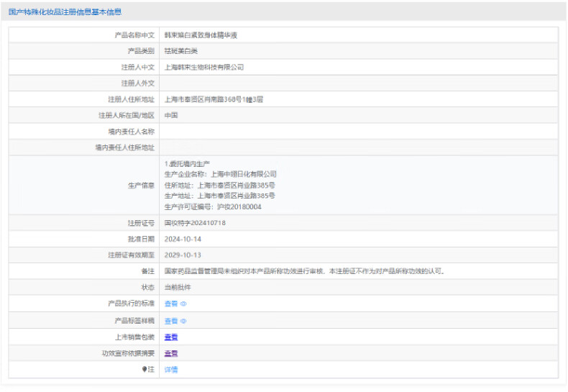Click the 祛斑美白类 category value
The width and height of the screenshot is (568, 392).
pyautogui.click(x=180, y=51)
